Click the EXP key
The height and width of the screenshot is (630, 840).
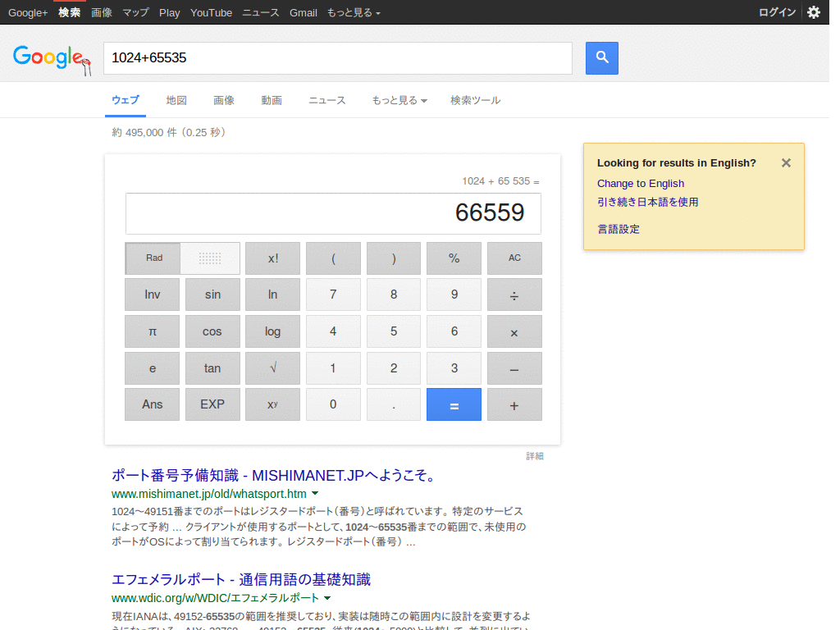[212, 404]
